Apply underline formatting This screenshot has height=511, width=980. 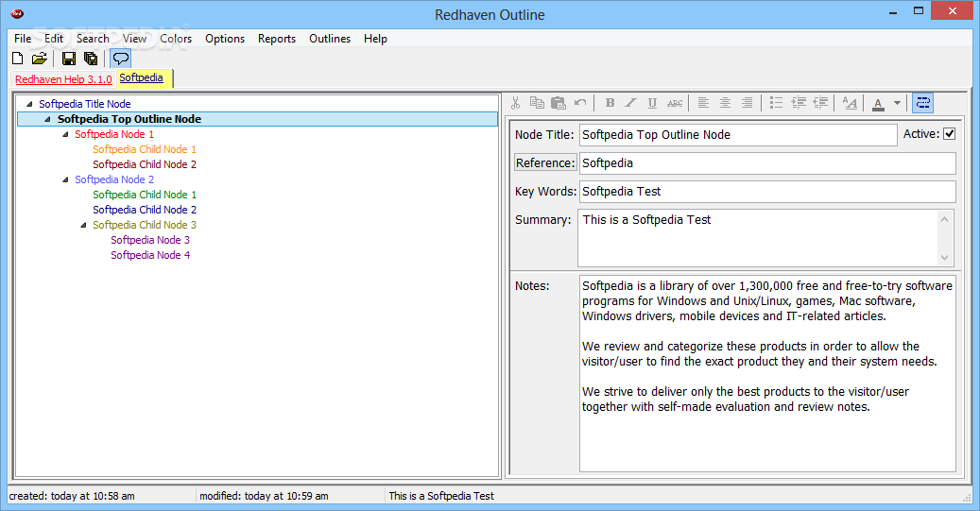(x=652, y=103)
